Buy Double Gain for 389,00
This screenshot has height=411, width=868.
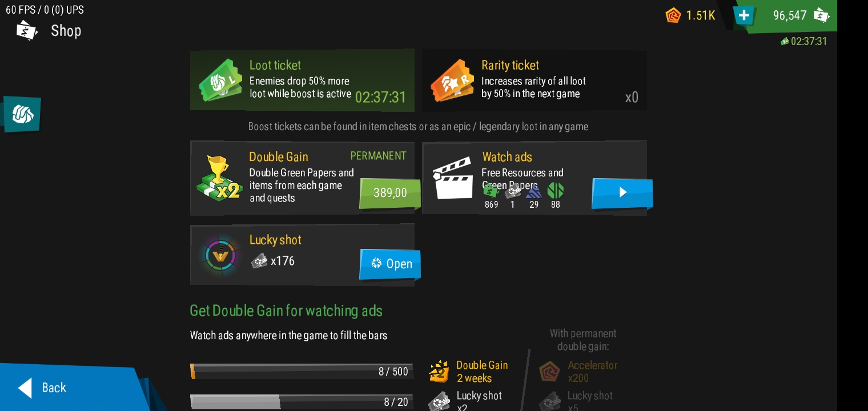pyautogui.click(x=390, y=193)
